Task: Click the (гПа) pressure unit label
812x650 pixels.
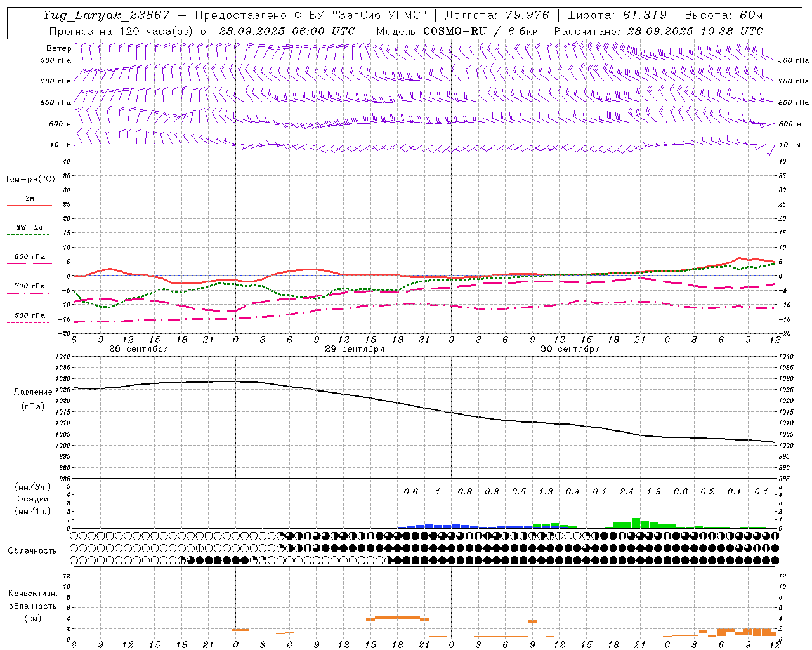Action: 33,406
